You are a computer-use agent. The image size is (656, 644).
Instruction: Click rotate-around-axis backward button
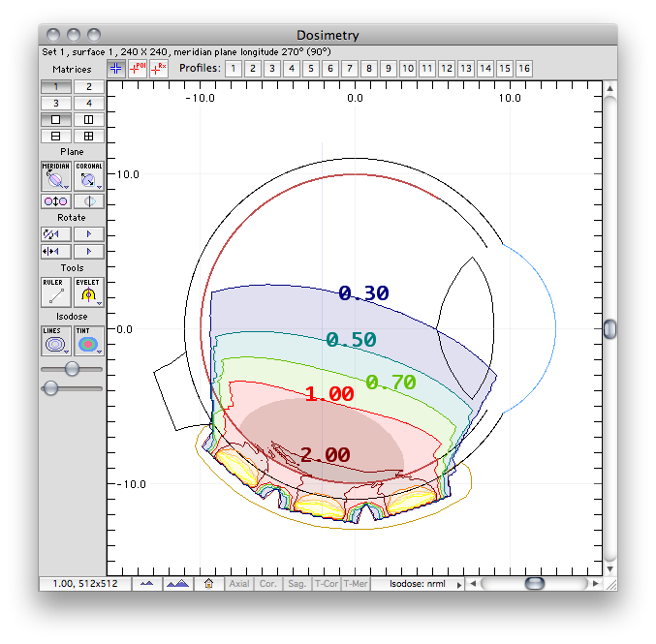(x=55, y=234)
